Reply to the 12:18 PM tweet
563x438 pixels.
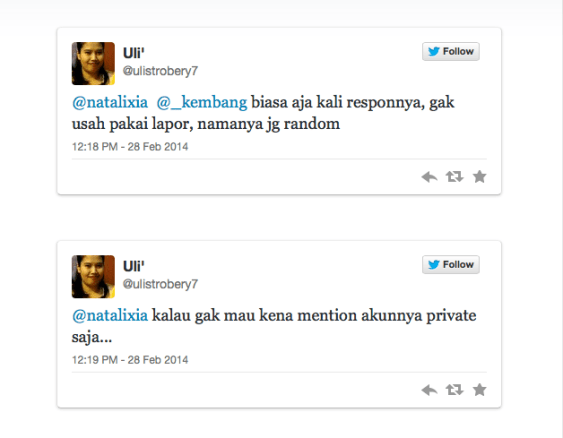pos(429,177)
